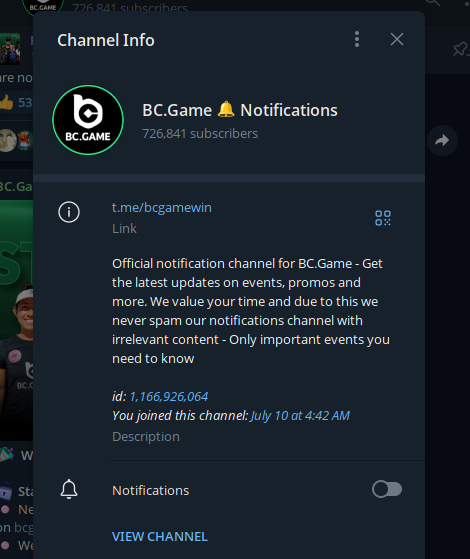Viewport: 470px width, 559px height.
Task: Open the BC.GAME channel avatar
Action: tap(88, 120)
